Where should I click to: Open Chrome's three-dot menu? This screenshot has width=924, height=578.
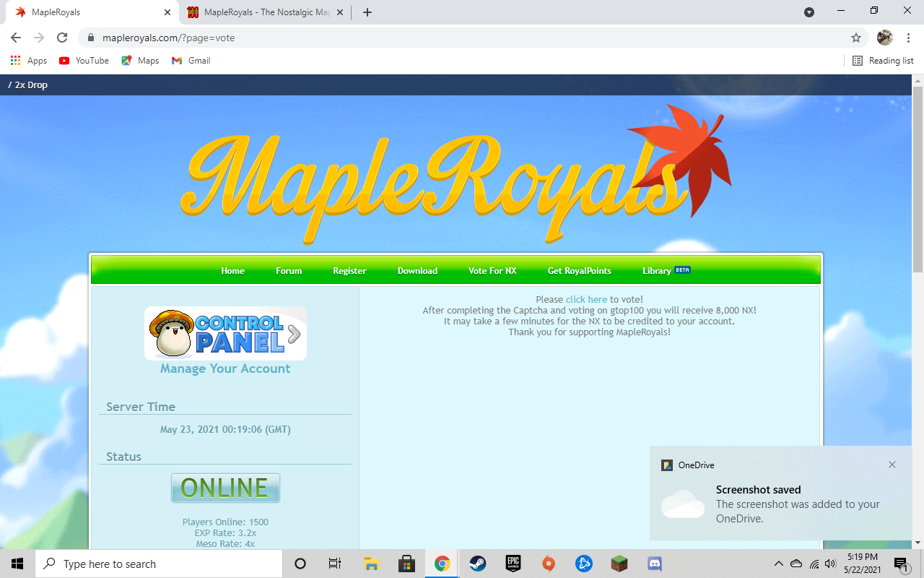(x=909, y=38)
